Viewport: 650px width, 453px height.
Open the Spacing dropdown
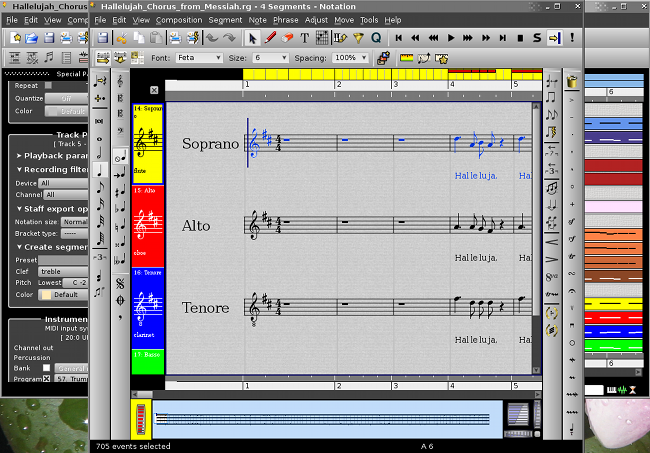point(350,58)
